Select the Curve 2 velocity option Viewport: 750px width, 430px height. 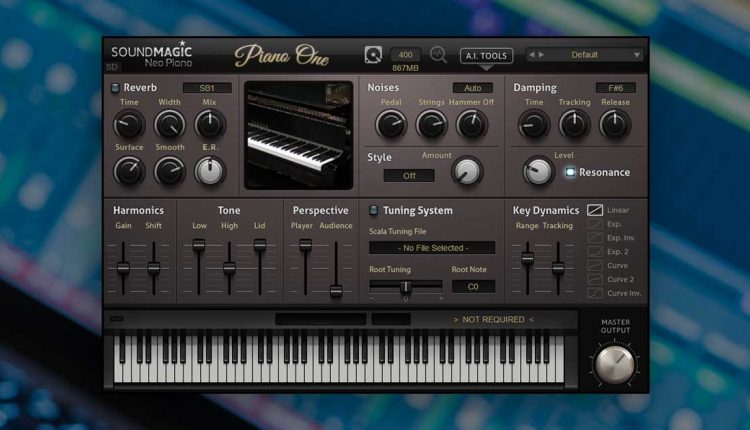[x=595, y=279]
